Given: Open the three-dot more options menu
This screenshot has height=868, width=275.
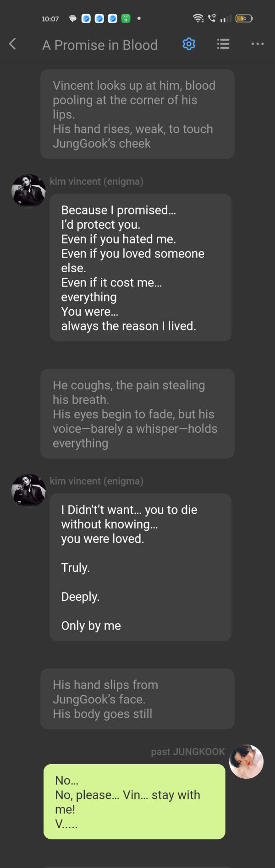Looking at the screenshot, I should pyautogui.click(x=258, y=44).
